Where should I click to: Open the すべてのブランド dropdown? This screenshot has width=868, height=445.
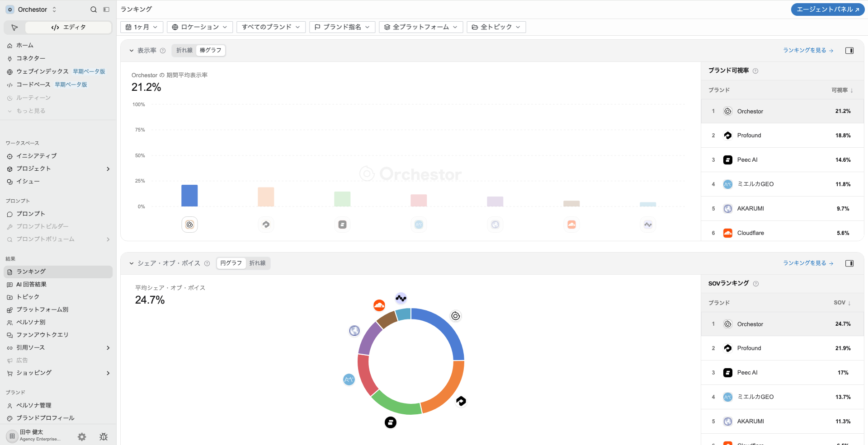(x=271, y=27)
